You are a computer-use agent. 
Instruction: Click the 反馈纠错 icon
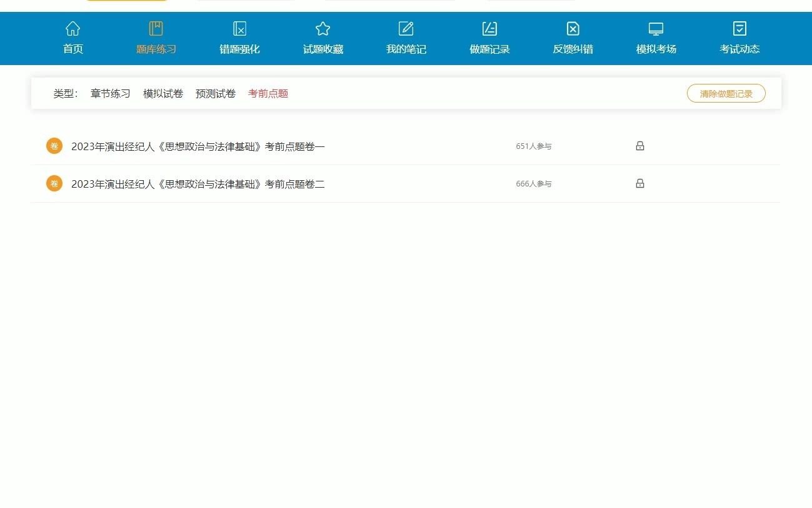coord(573,29)
